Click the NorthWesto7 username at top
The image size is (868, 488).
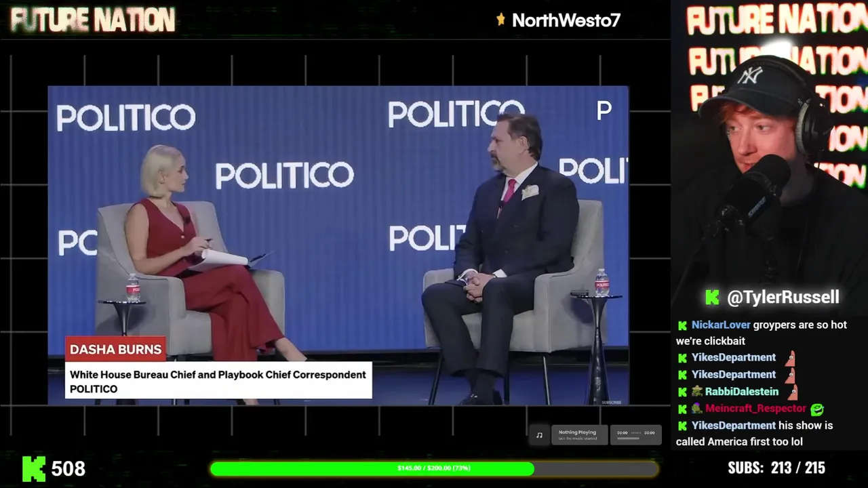(x=566, y=20)
